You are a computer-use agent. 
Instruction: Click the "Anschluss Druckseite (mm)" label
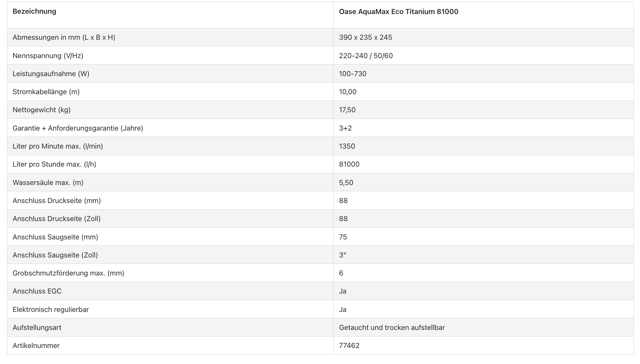point(57,201)
